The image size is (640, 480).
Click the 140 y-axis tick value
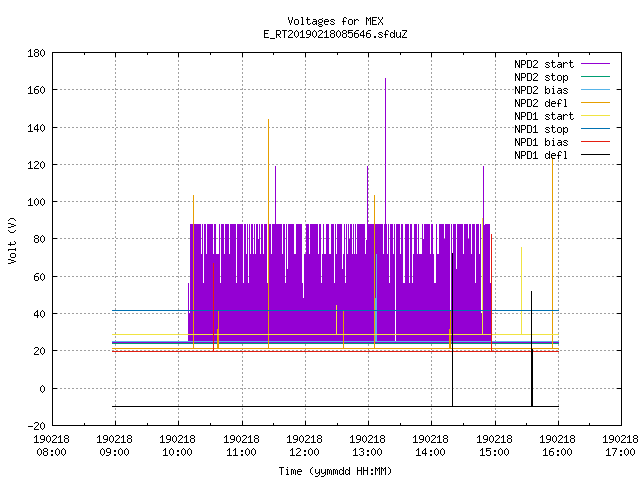(36, 128)
